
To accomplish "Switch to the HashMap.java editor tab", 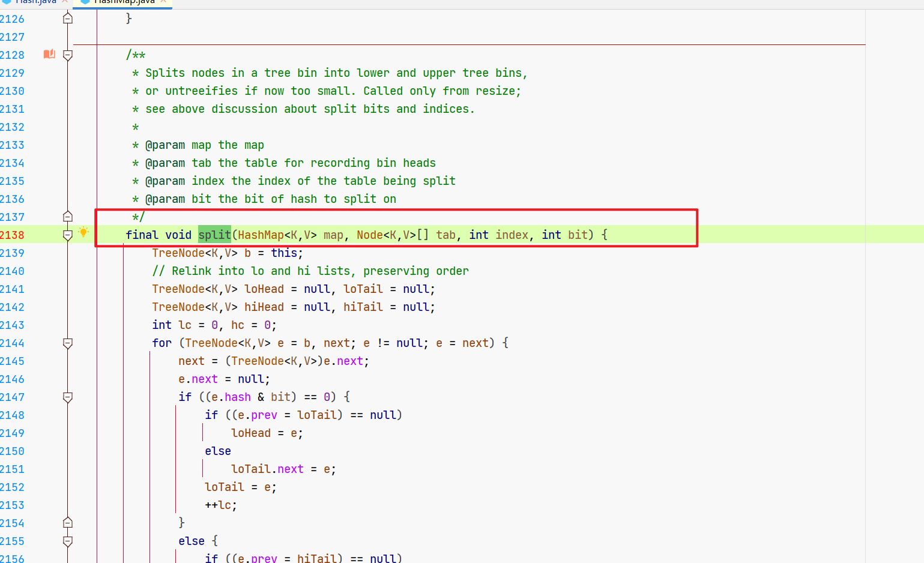I will (x=122, y=2).
